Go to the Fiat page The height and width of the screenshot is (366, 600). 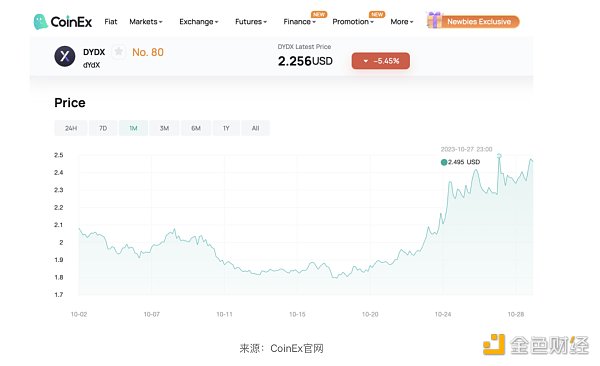[x=111, y=22]
